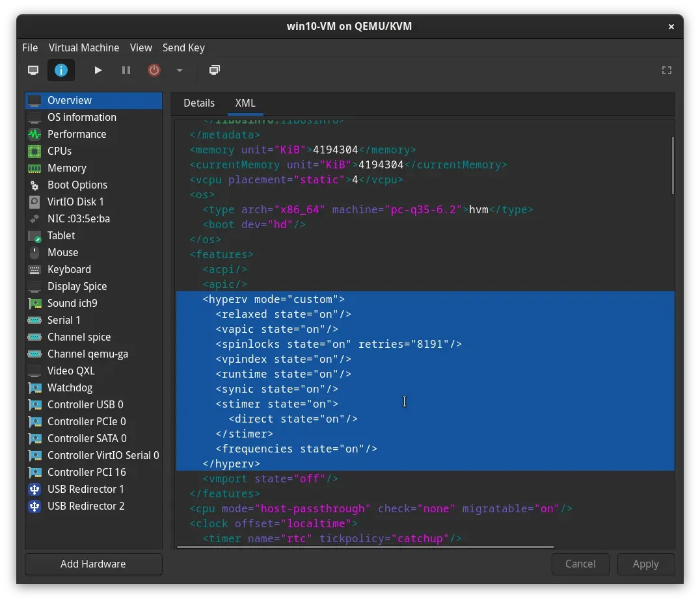This screenshot has width=700, height=602.
Task: Pause the virtual machine
Action: coord(126,70)
